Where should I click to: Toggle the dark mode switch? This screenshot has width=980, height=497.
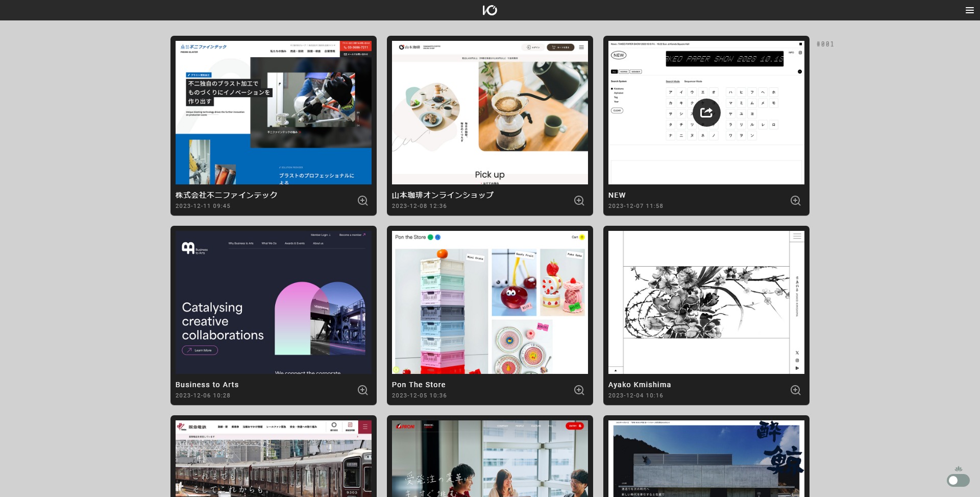958,480
